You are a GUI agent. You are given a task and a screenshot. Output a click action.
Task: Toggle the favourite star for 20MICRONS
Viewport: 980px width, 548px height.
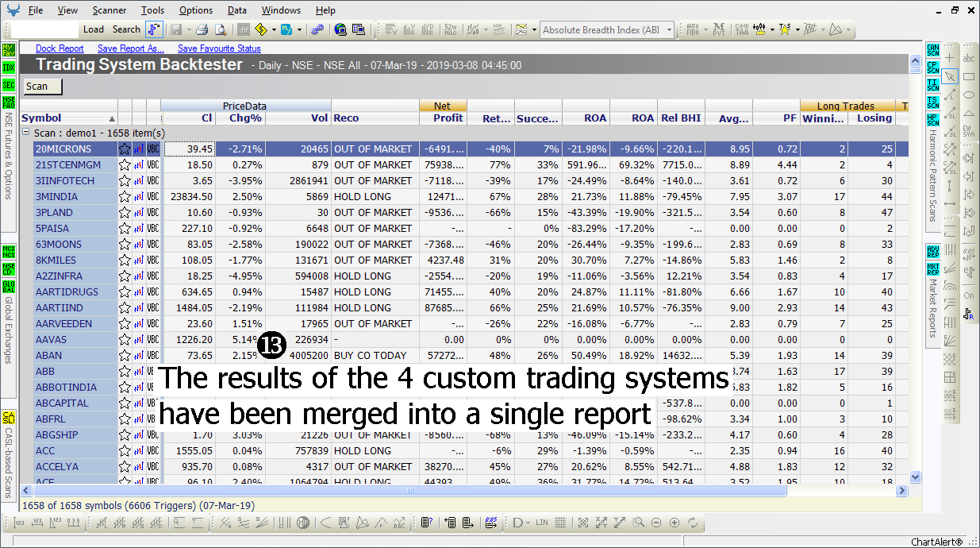click(x=125, y=149)
